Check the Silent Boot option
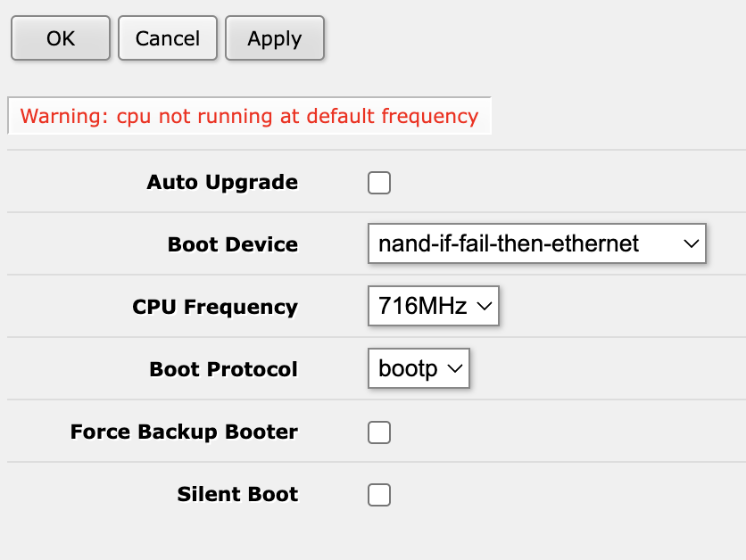 coord(379,495)
